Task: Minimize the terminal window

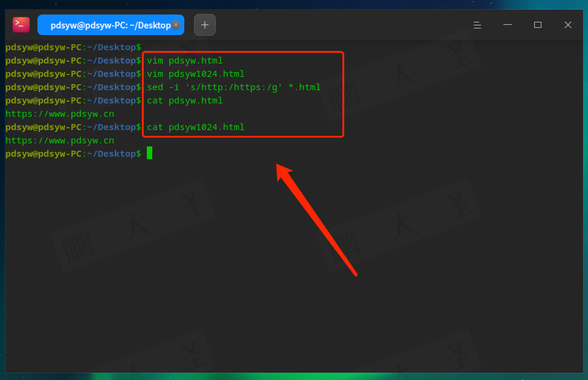Action: point(507,25)
